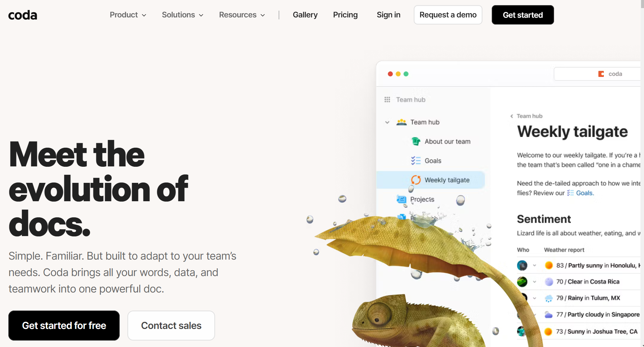Click the Goals checklist icon in sidebar

tap(416, 161)
